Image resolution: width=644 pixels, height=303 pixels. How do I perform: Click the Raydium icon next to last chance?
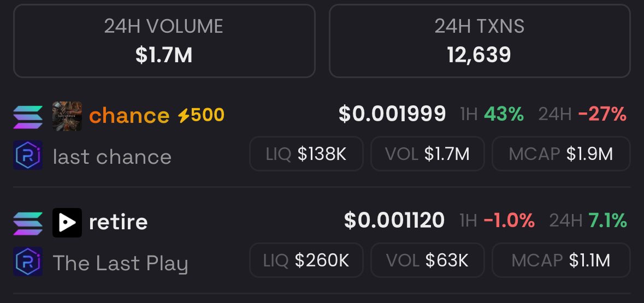coord(28,155)
